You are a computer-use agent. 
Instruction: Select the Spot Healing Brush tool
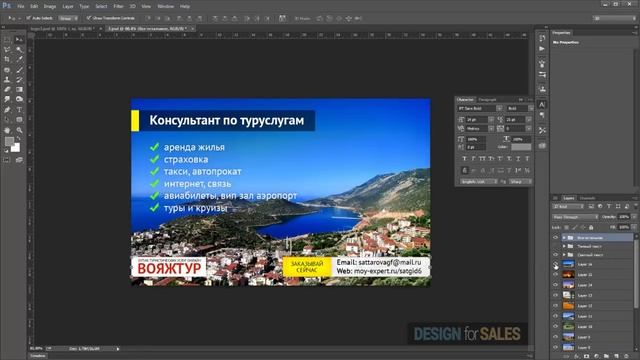click(x=7, y=70)
